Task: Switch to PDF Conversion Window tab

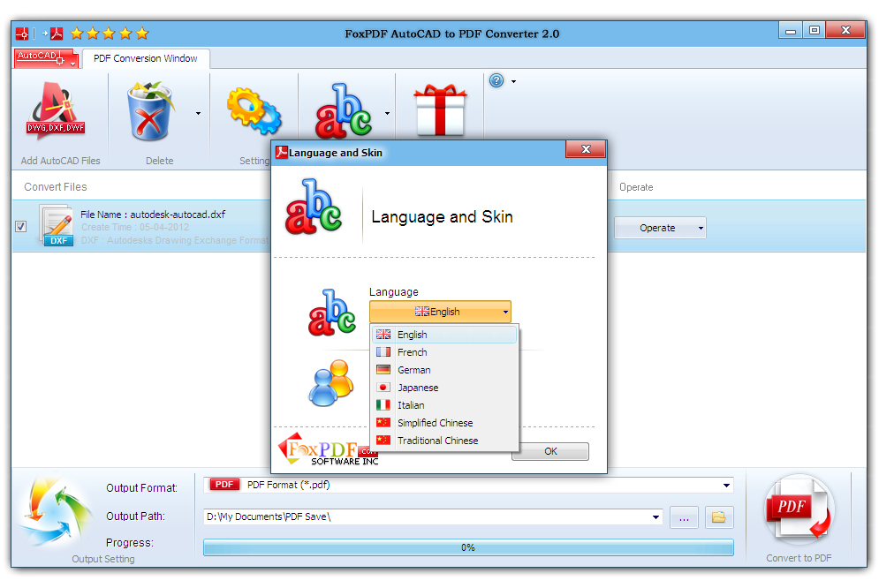Action: (146, 58)
